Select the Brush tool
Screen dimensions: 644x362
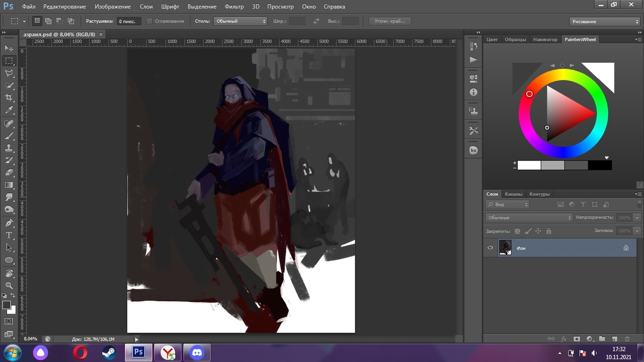(9, 136)
